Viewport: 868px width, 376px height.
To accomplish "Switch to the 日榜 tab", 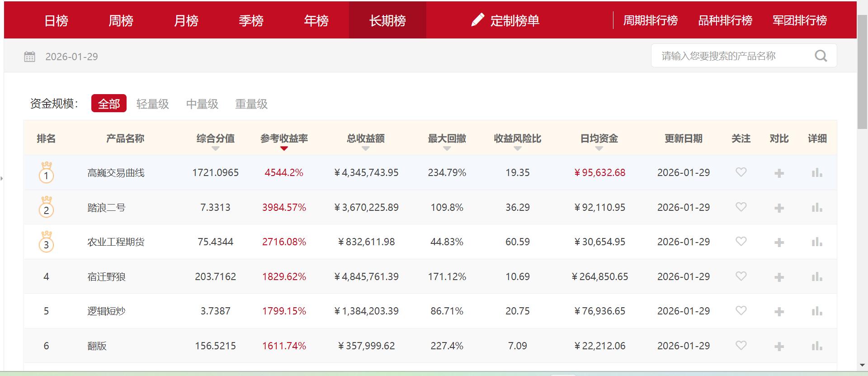I will pyautogui.click(x=56, y=20).
